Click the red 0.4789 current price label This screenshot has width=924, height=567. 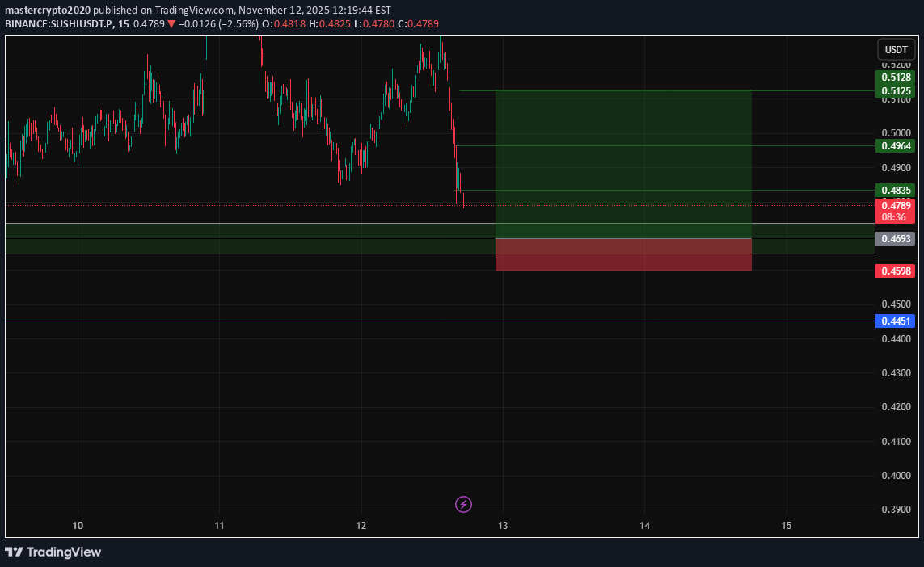[x=895, y=206]
